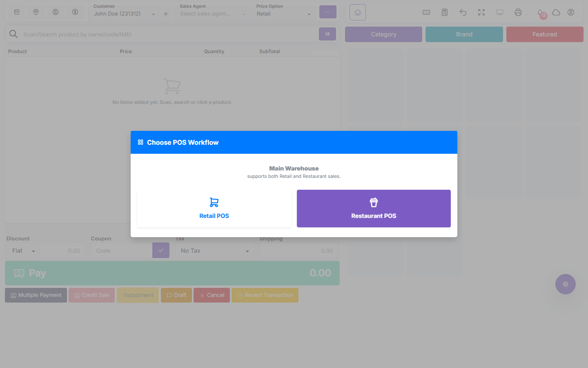Click the printer icon
Viewport: 588px width, 368px height.
coord(518,12)
